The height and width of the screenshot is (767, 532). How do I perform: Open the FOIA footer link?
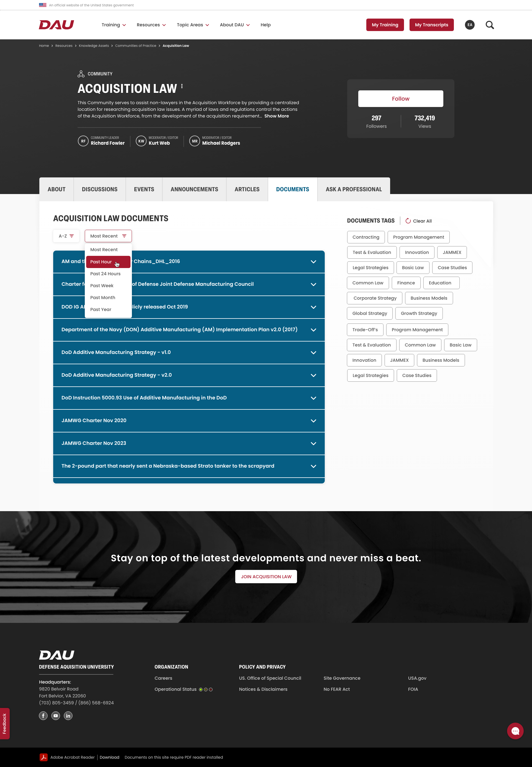[413, 689]
